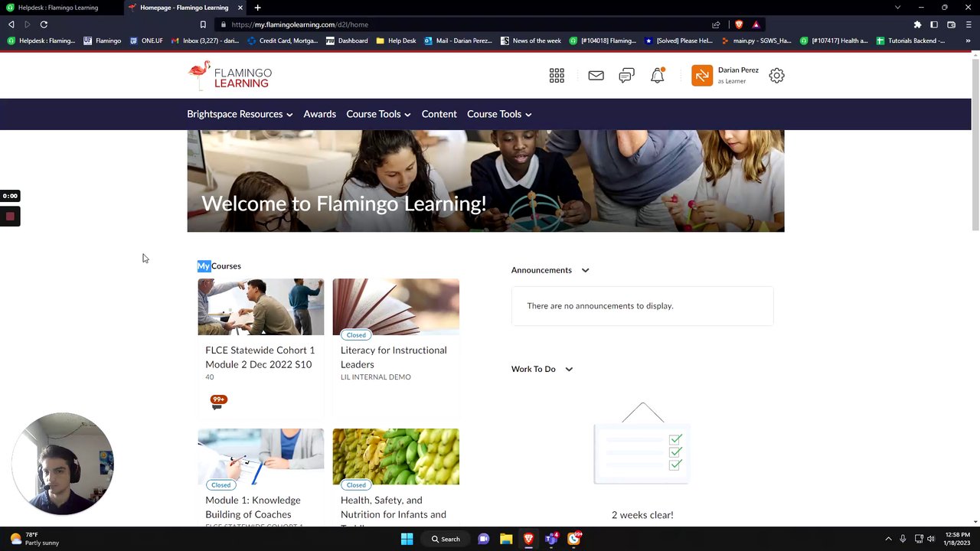Open the course selector grid icon
Viewport: 980px width, 551px height.
pyautogui.click(x=557, y=75)
